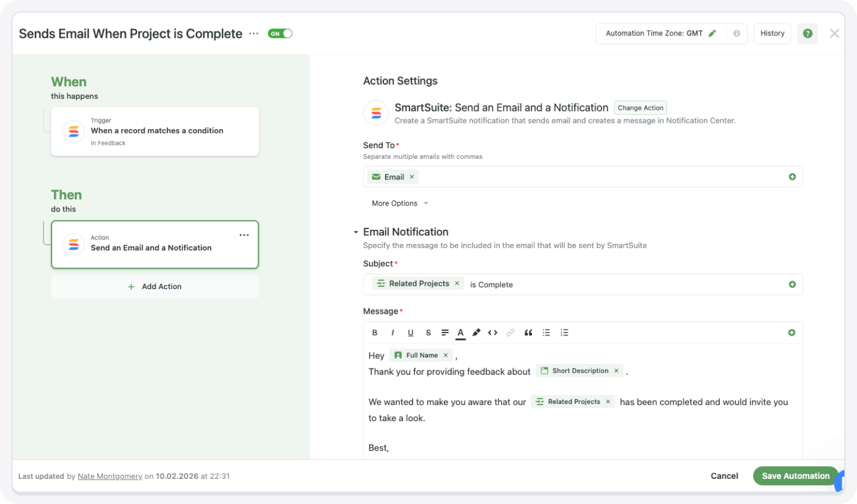
Task: Apply underline formatting to message text
Action: click(x=410, y=333)
